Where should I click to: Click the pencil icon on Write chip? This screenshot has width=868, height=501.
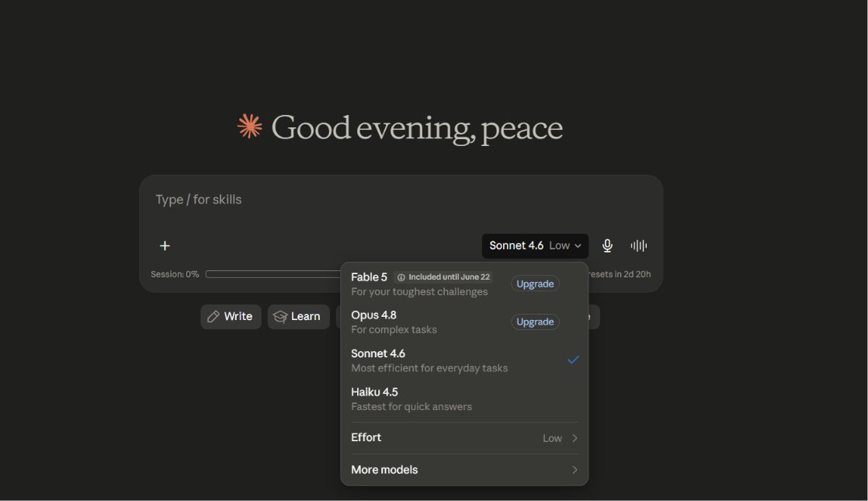(x=214, y=317)
